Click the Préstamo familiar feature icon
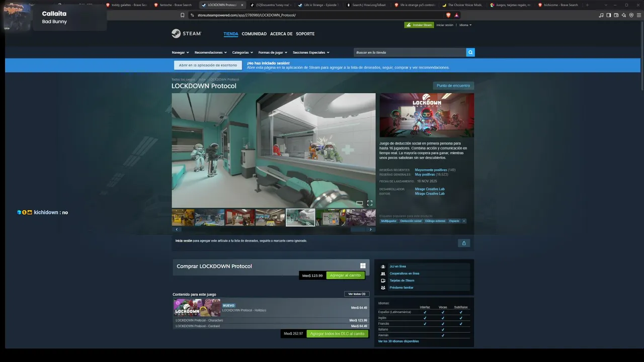The width and height of the screenshot is (644, 362). tap(383, 288)
